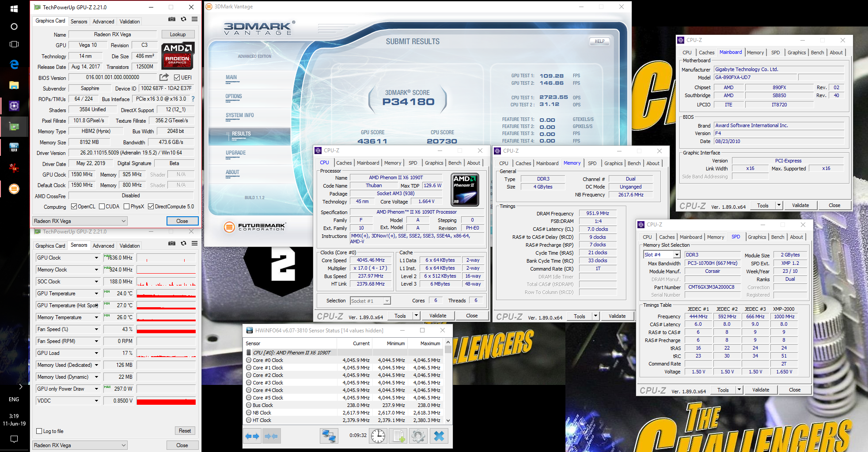Open the hamburger menu in GPU-Z Sensors window
Image resolution: width=868 pixels, height=452 pixels.
194,244
